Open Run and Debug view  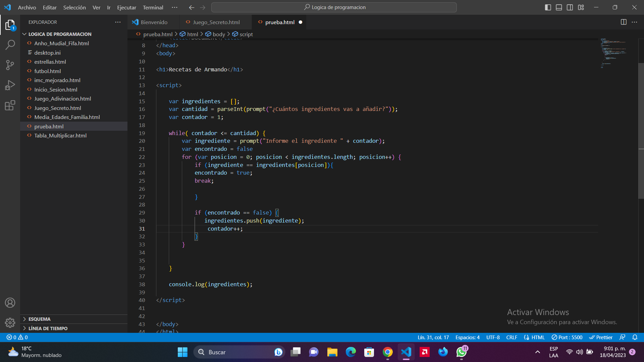[10, 85]
